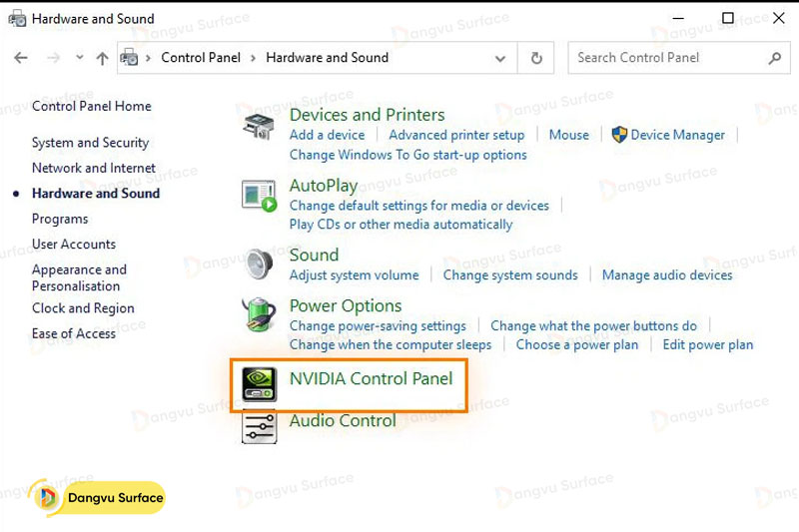Click the search magnifier icon

tap(775, 58)
